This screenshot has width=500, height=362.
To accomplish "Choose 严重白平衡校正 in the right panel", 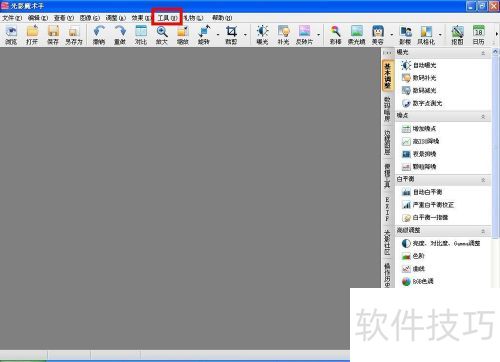I will [428, 205].
